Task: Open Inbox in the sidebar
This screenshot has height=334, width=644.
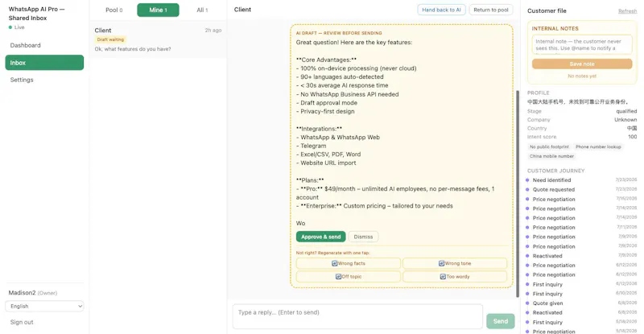Action: tap(44, 63)
